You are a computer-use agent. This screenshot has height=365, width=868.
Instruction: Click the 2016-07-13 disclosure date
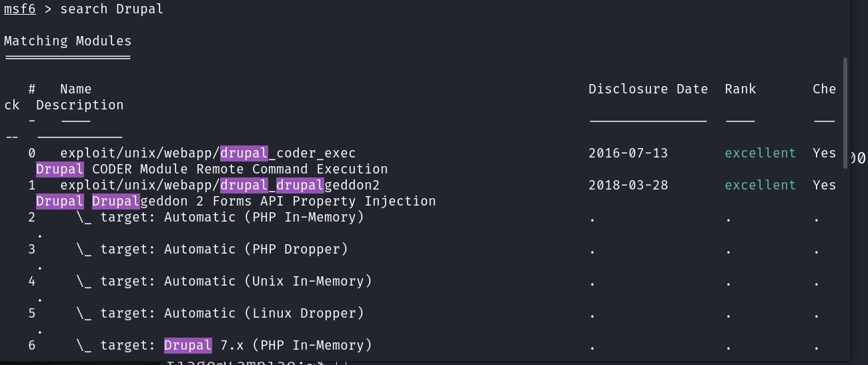[628, 153]
